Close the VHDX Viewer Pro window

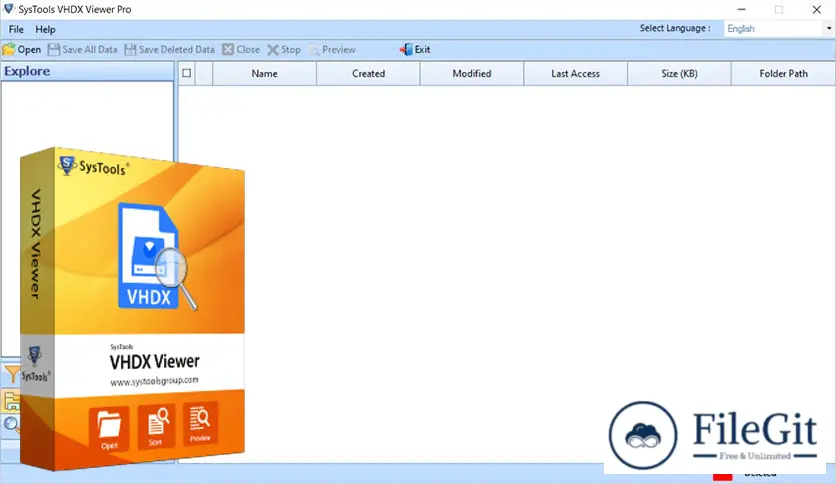tap(816, 10)
